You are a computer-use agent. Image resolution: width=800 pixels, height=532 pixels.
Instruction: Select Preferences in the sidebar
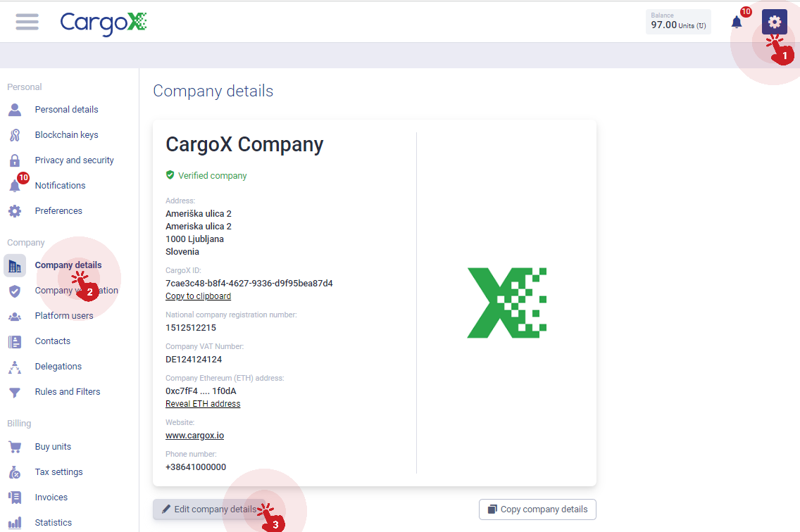pos(58,211)
